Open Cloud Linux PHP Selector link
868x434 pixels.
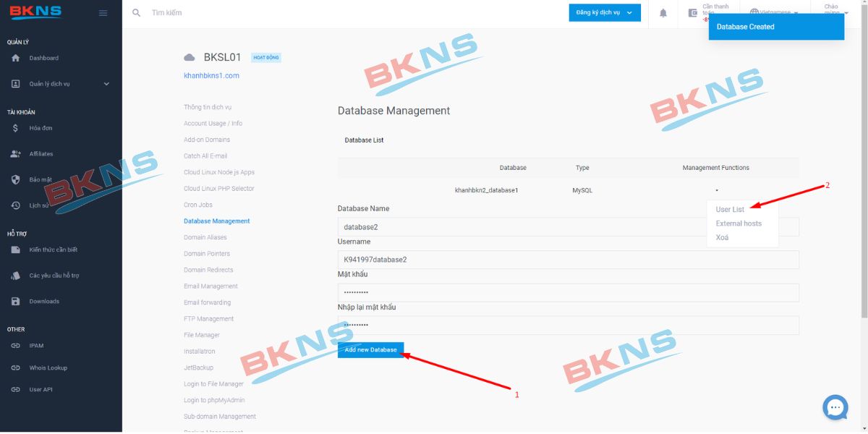click(x=219, y=189)
